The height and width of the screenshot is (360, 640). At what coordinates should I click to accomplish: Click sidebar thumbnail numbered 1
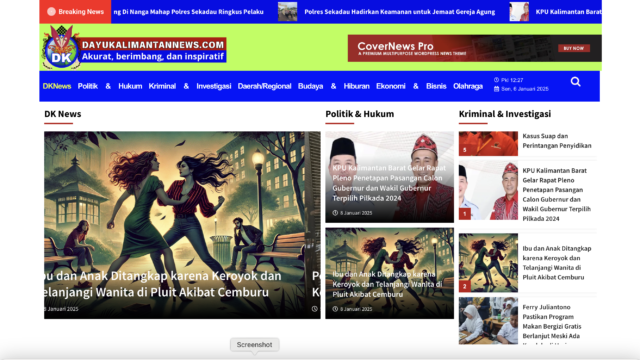(x=488, y=190)
